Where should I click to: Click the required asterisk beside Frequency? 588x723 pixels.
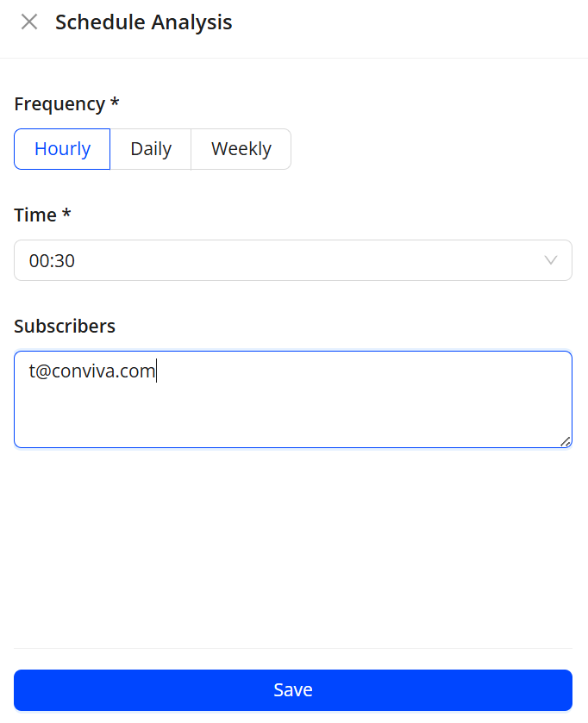point(115,104)
